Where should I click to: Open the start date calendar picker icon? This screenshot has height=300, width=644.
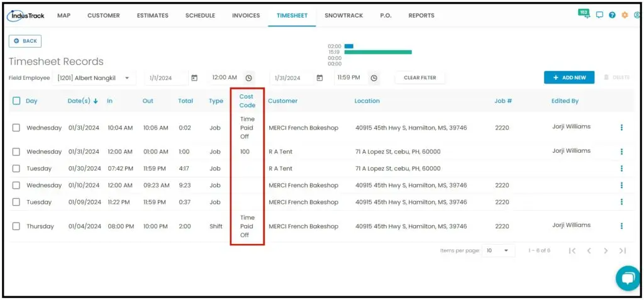coord(194,77)
